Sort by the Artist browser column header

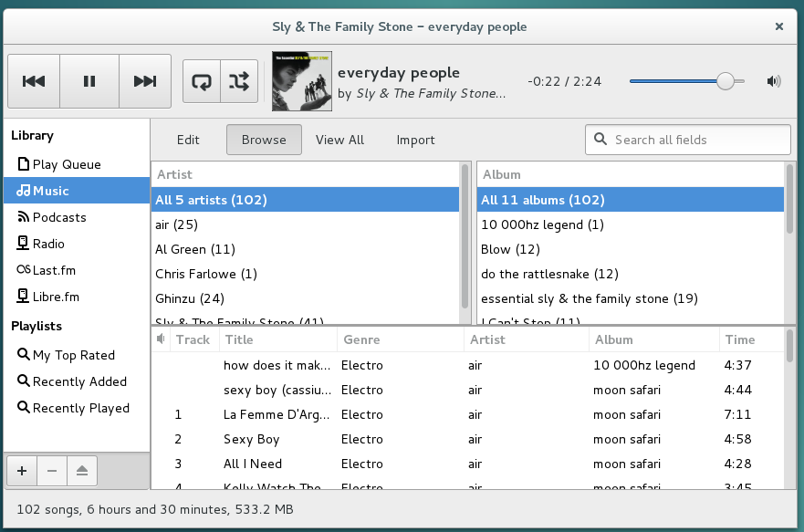(x=305, y=175)
